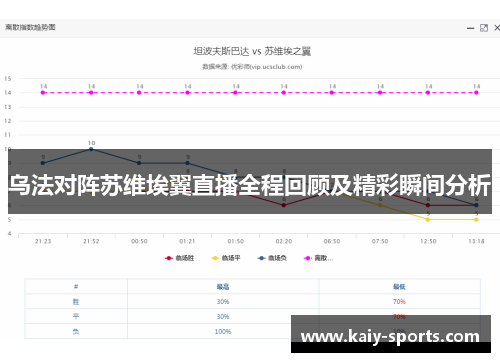Click the 21:23 x-axis label
500x362 pixels.
[43, 241]
